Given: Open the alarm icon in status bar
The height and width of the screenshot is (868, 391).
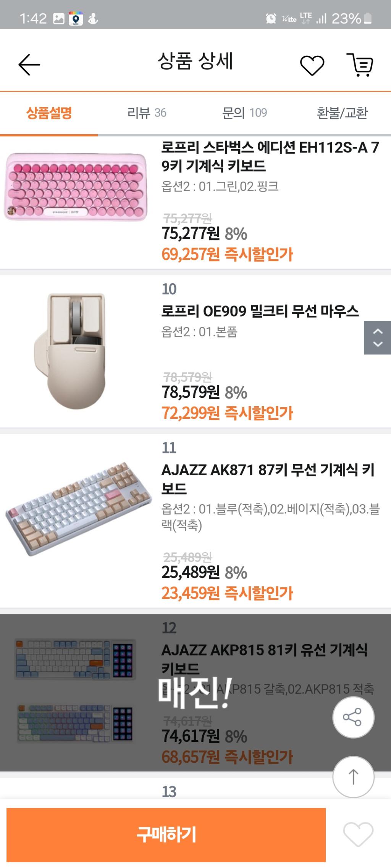Looking at the screenshot, I should click(271, 18).
